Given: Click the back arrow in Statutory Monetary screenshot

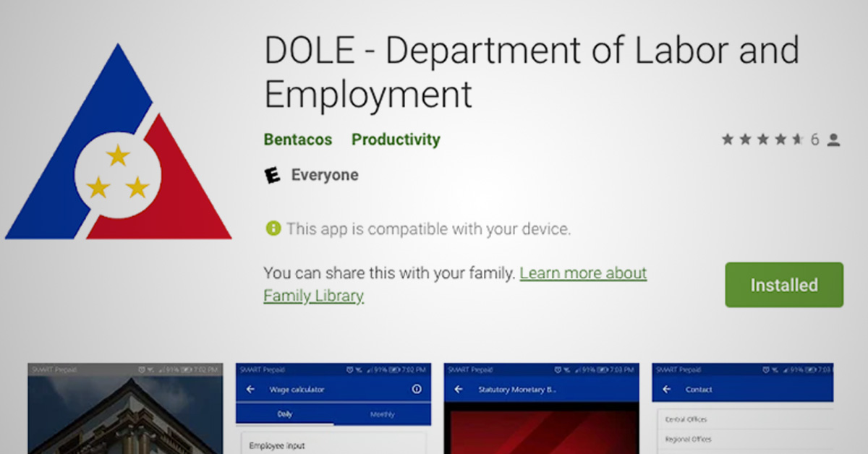Looking at the screenshot, I should 457,389.
